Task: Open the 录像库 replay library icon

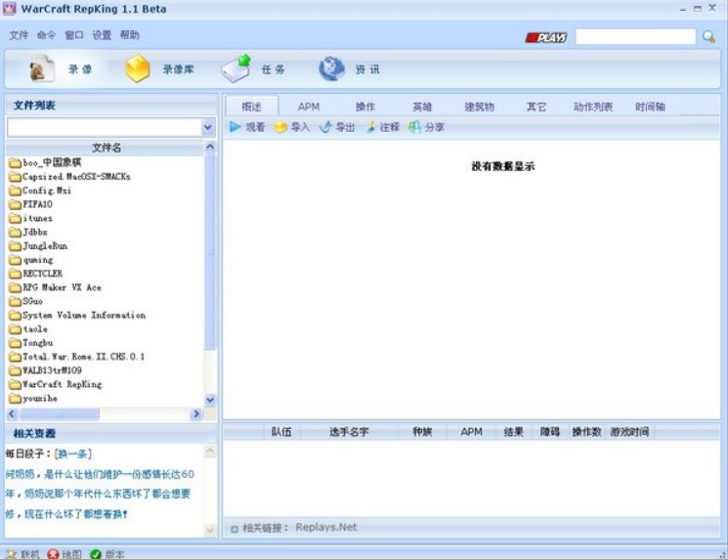Action: tap(138, 68)
